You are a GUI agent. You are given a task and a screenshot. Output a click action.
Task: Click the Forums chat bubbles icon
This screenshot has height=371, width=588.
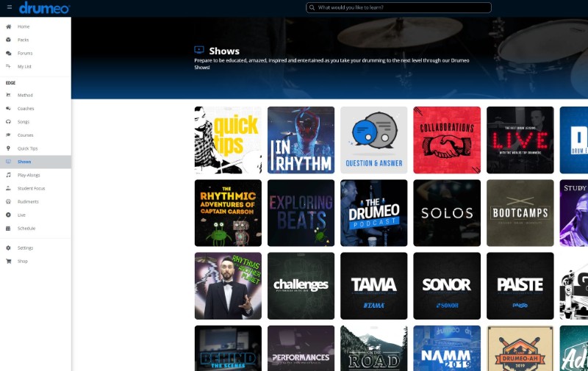click(x=8, y=53)
